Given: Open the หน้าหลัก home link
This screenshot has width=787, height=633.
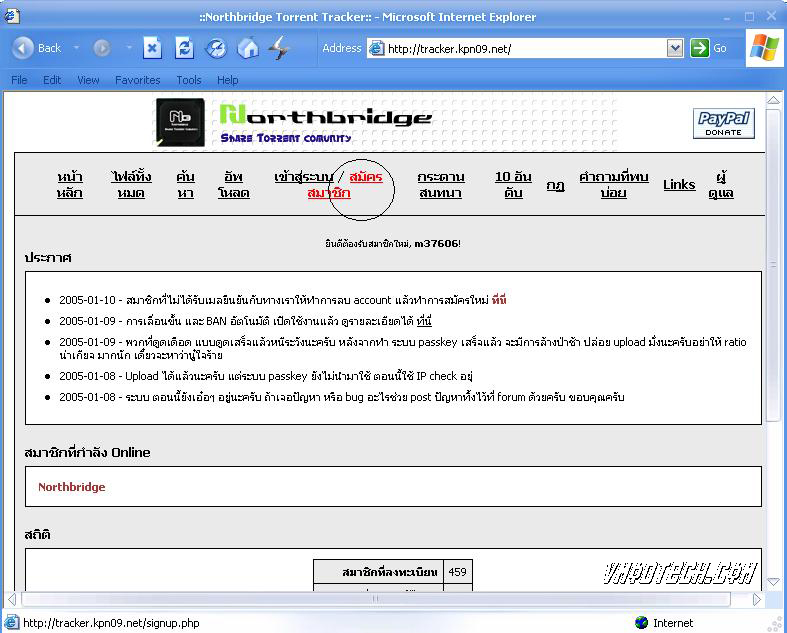Looking at the screenshot, I should click(x=70, y=185).
